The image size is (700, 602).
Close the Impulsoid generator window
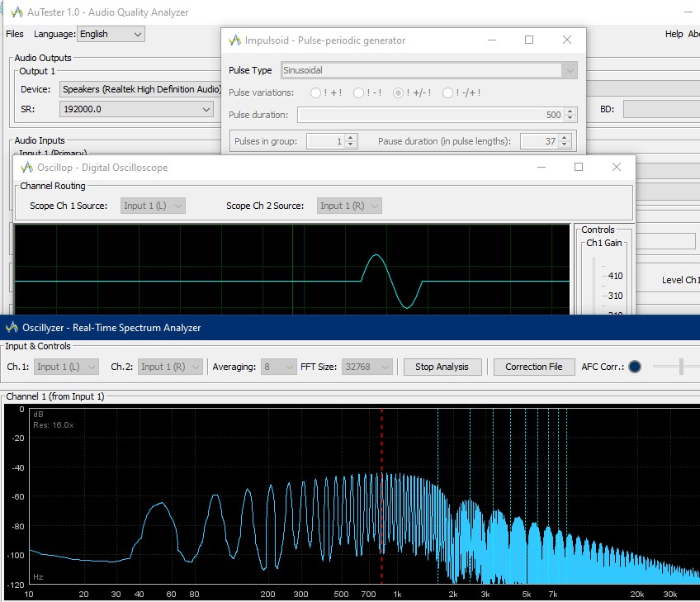click(567, 40)
